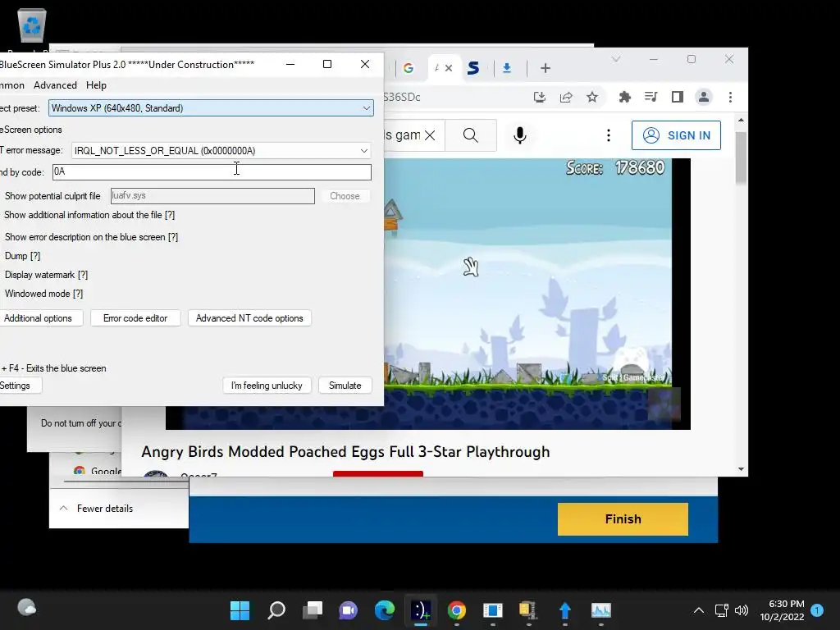Toggle the Windowed mode option
The height and width of the screenshot is (630, 840).
point(44,294)
